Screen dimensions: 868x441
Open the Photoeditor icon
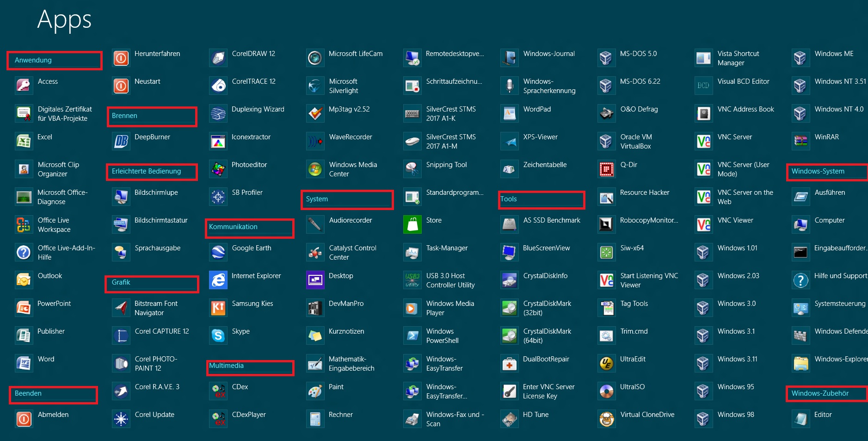point(218,169)
